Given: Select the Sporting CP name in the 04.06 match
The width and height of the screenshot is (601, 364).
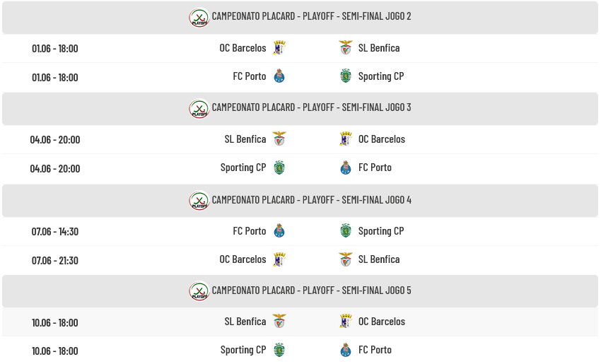Looking at the screenshot, I should (x=243, y=168).
